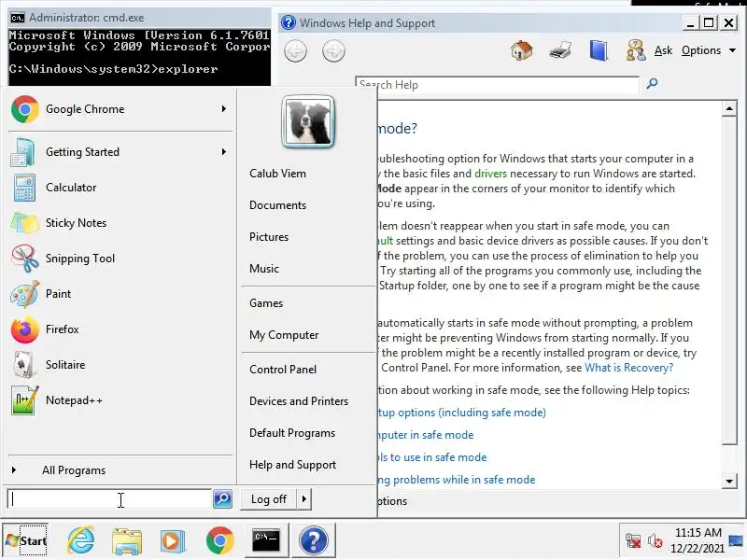Open Paint from the Start menu
Image resolution: width=747 pixels, height=560 pixels.
click(x=120, y=294)
